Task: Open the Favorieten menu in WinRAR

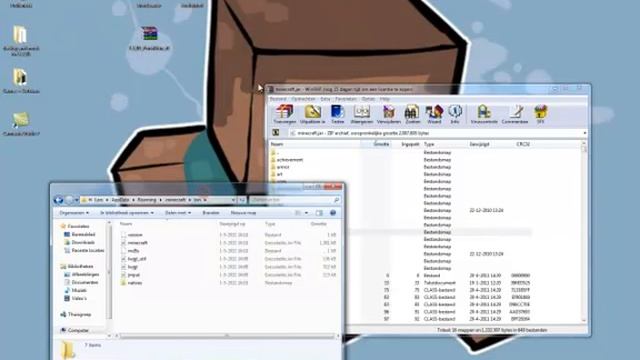Action: (x=346, y=99)
